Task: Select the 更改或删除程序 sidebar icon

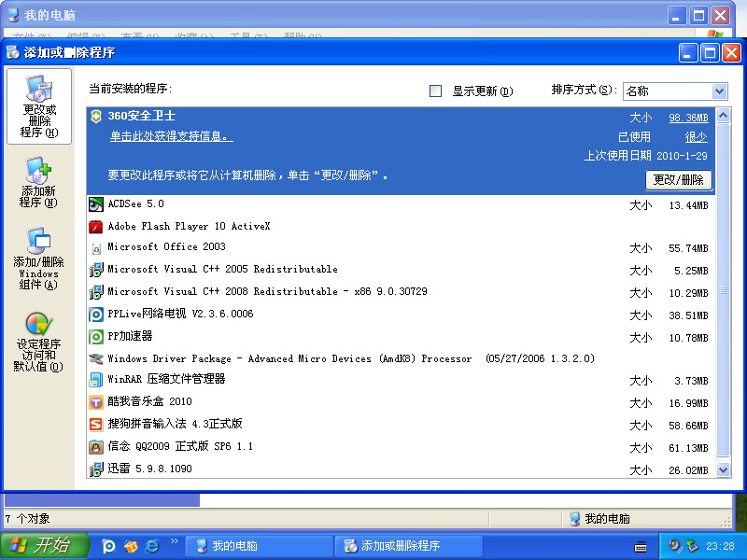Action: (39, 105)
